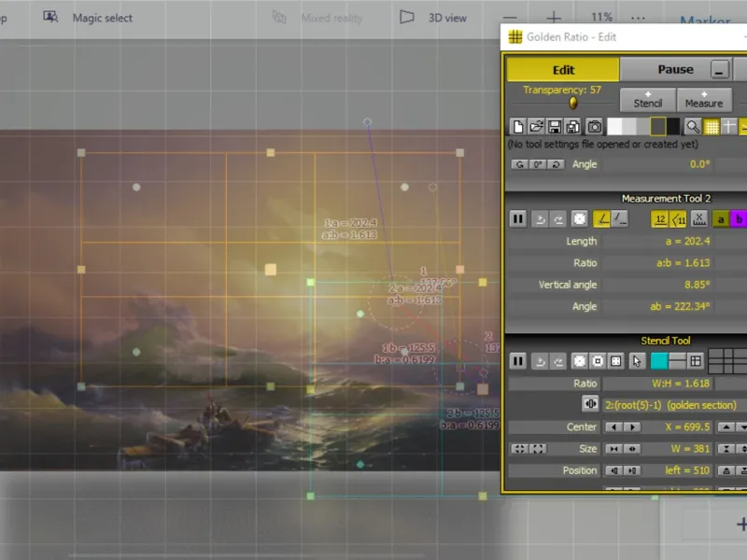Screen dimensions: 747x560
Task: Switch to Edit mode
Action: point(563,69)
